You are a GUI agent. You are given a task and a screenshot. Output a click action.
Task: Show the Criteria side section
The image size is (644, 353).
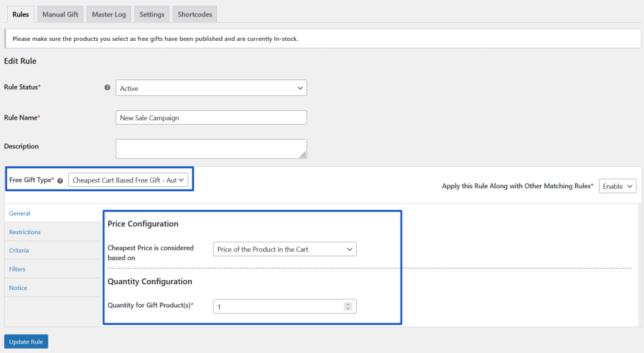(19, 251)
